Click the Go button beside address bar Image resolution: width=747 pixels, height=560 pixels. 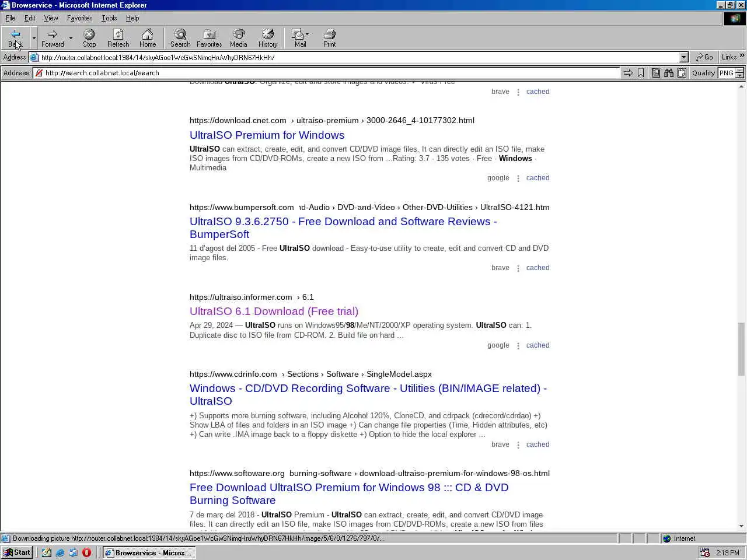(x=704, y=57)
